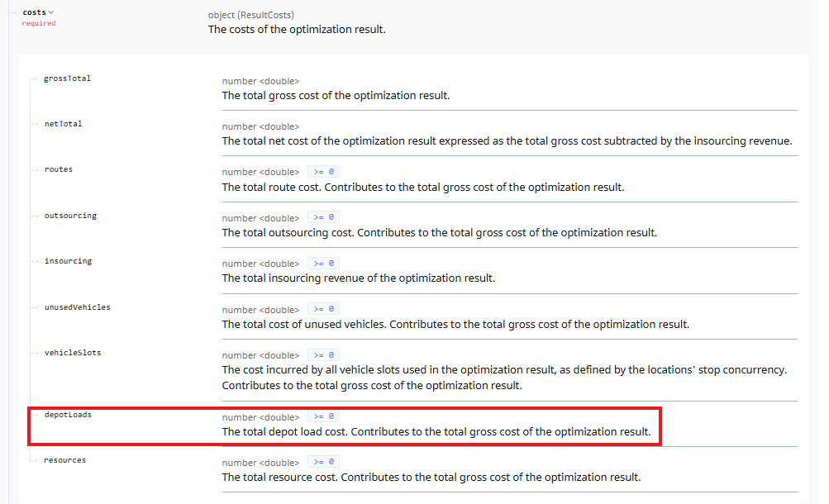Select the unusedVehicles property name
This screenshot has height=504, width=829.
coord(77,307)
